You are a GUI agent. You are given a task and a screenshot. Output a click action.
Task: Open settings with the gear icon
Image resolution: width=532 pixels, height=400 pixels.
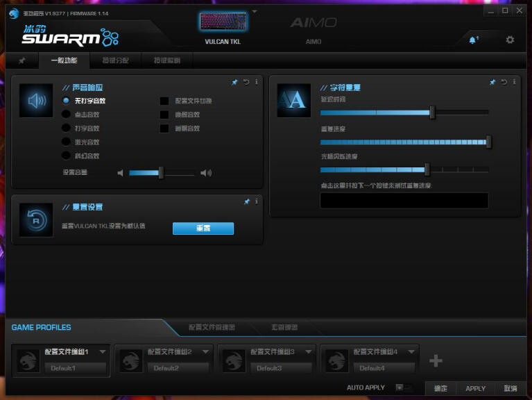[x=510, y=40]
